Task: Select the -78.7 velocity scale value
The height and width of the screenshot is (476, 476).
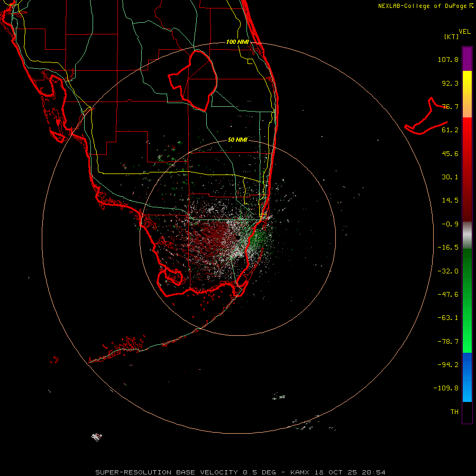Action: click(448, 342)
